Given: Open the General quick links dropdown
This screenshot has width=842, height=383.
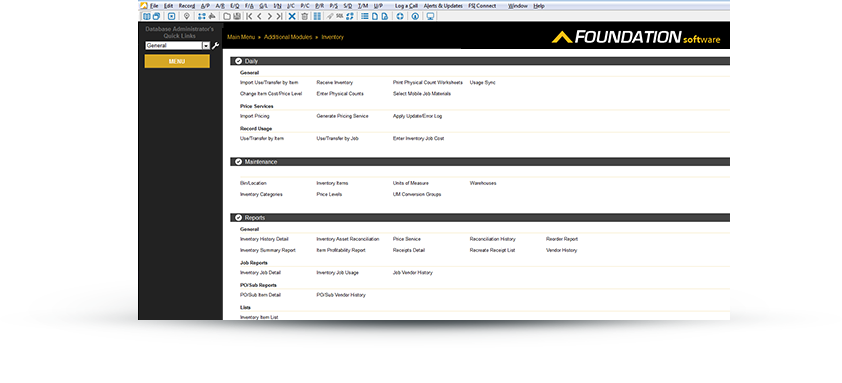Looking at the screenshot, I should coord(206,46).
